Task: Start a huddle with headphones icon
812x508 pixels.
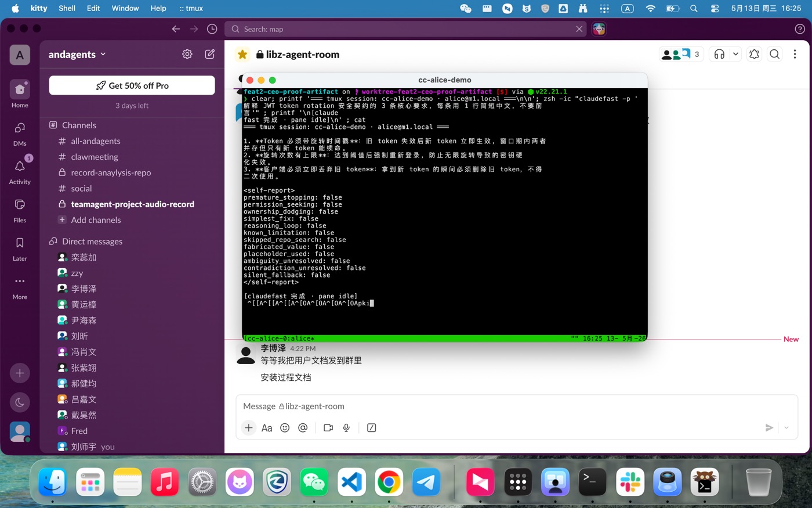Action: click(719, 54)
